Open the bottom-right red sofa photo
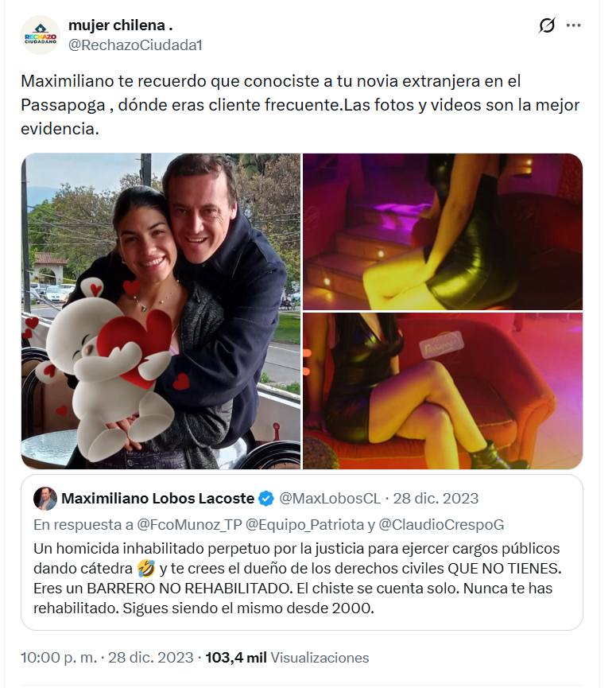 pos(443,391)
